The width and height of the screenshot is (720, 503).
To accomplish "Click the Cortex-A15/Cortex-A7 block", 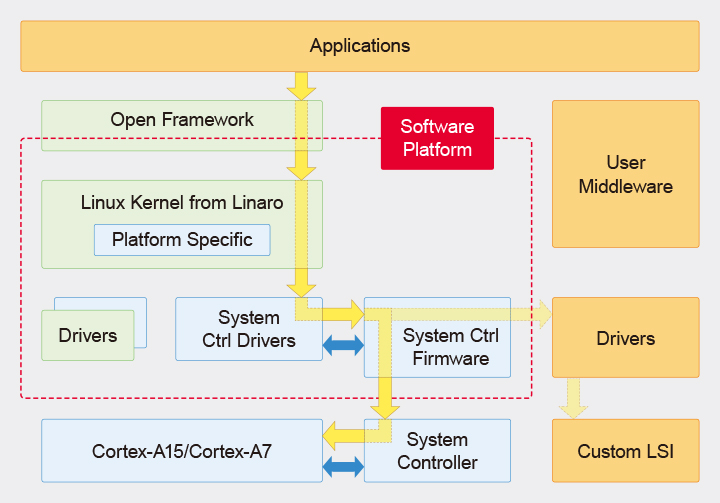I will pos(182,451).
